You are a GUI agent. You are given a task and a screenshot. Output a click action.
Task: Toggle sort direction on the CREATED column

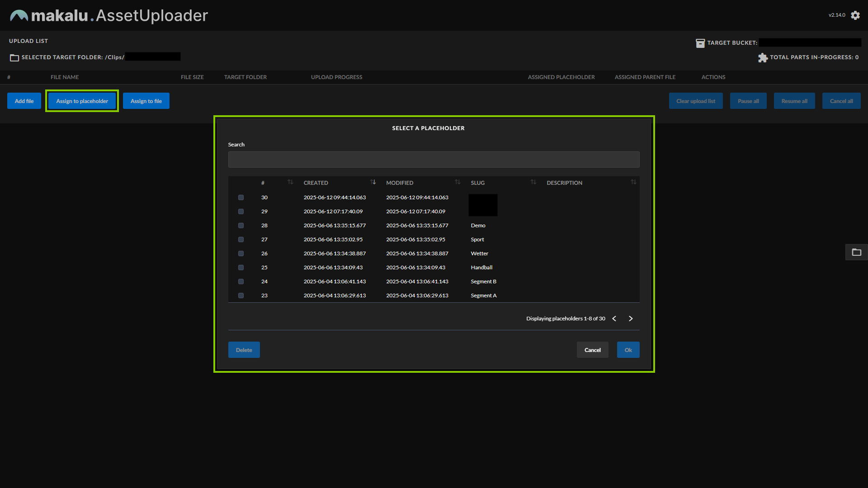373,182
